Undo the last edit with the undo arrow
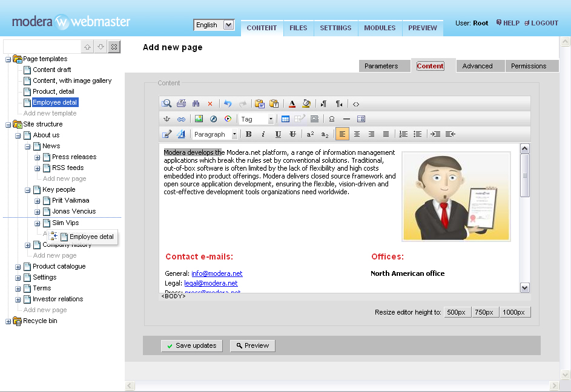This screenshot has width=571, height=392. click(228, 103)
